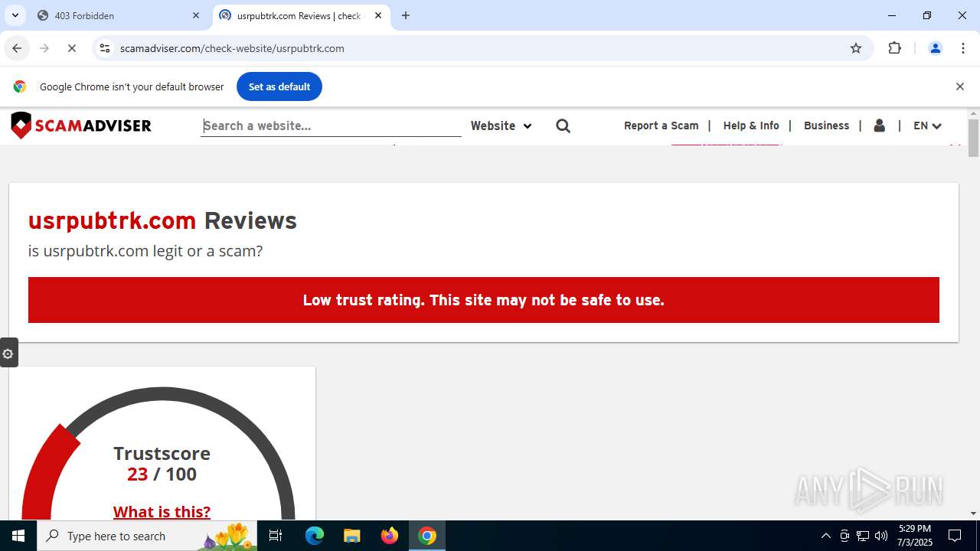The height and width of the screenshot is (551, 980).
Task: Click the low trust rating red banner
Action: pos(484,300)
